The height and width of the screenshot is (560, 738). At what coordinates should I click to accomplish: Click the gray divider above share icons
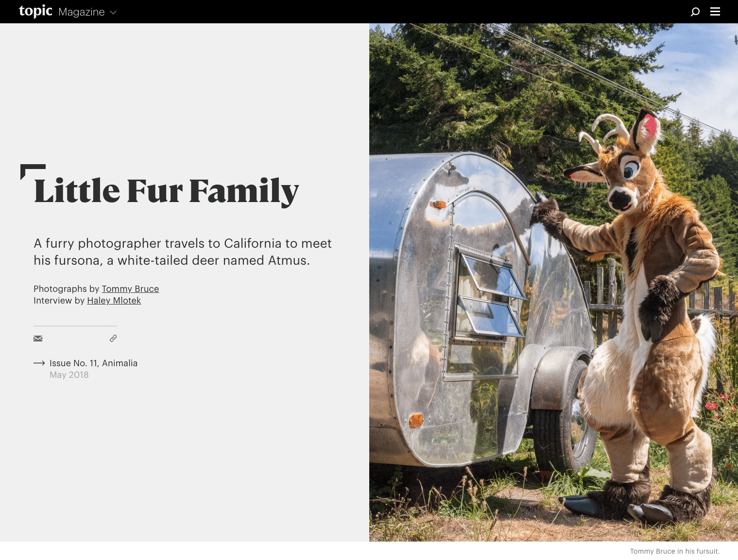pyautogui.click(x=75, y=326)
